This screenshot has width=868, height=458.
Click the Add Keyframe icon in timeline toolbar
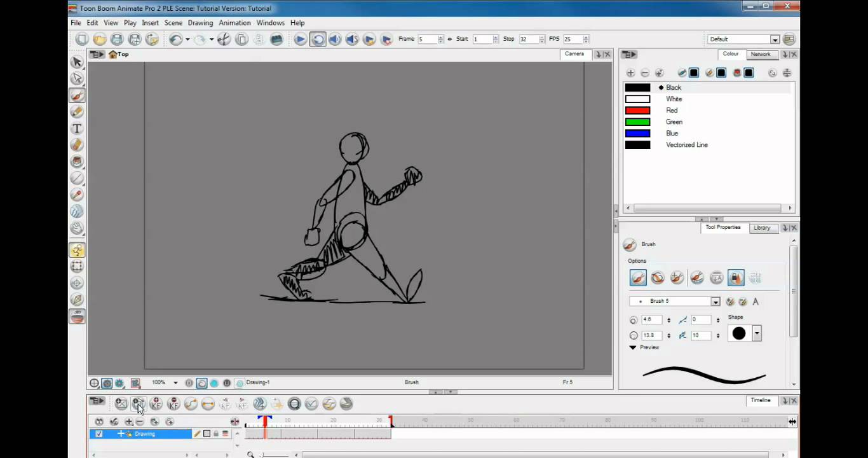point(156,404)
